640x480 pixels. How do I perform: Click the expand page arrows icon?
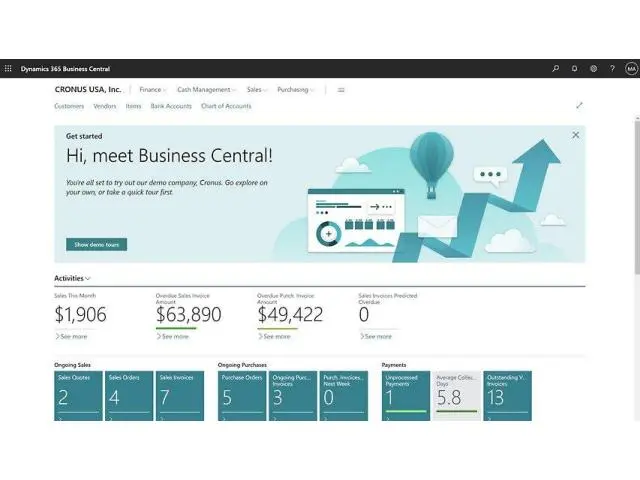click(580, 105)
